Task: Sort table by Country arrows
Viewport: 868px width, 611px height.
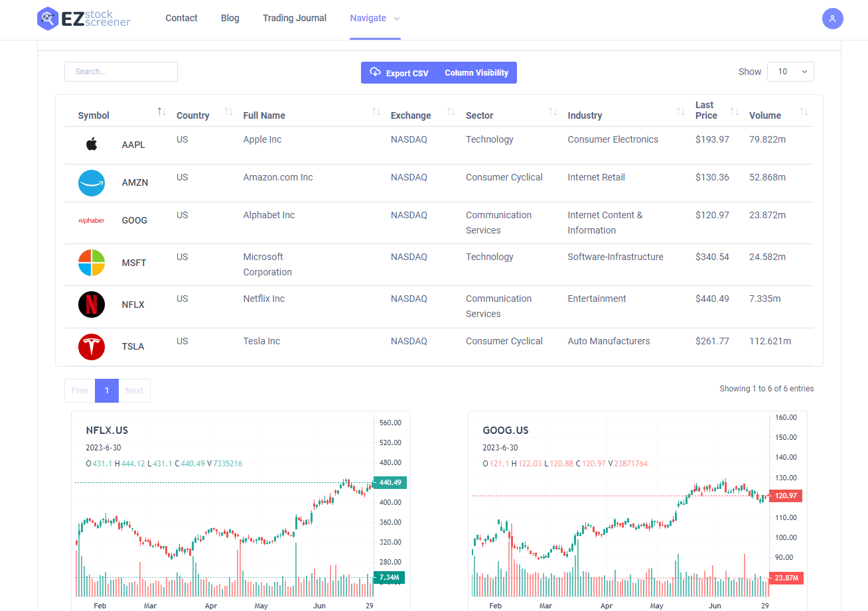Action: (x=229, y=111)
